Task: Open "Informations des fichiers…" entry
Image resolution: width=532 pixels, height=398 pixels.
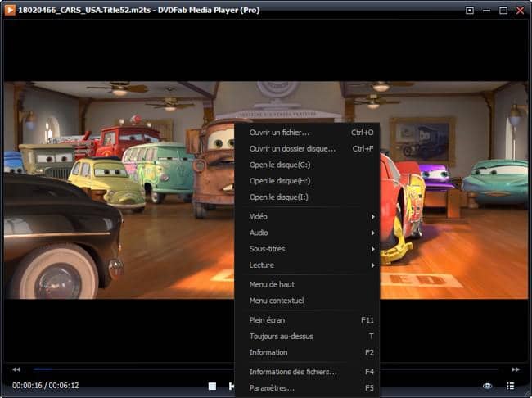Action: (307, 372)
